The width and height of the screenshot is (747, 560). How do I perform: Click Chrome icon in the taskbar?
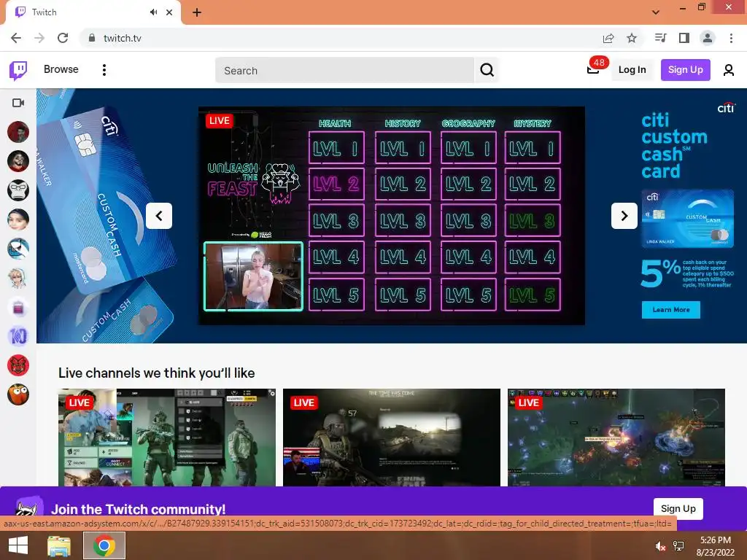pos(104,545)
